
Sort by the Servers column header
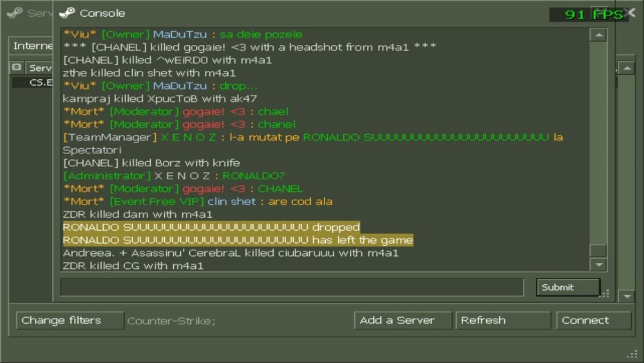[39, 68]
